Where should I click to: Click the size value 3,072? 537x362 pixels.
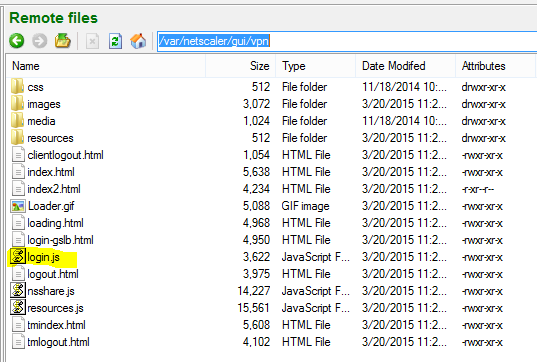point(257,104)
